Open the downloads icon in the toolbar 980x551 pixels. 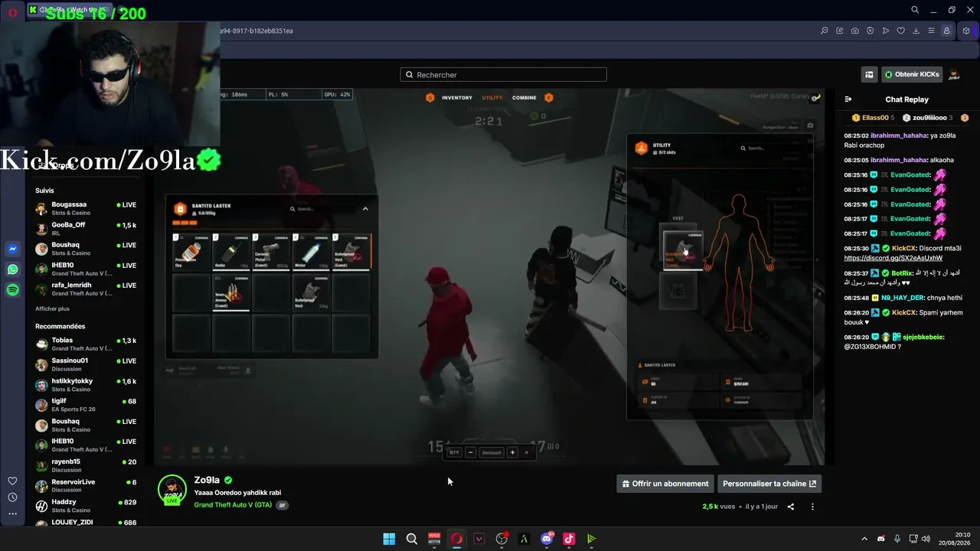pos(916,31)
